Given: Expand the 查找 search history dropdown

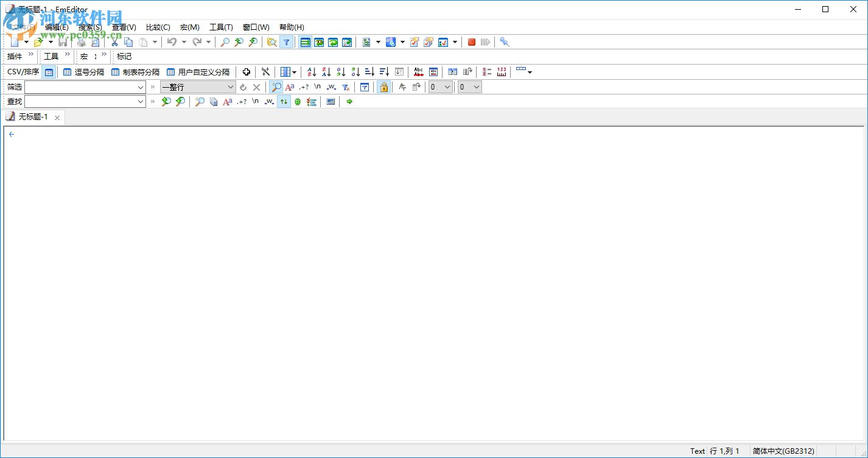Looking at the screenshot, I should pyautogui.click(x=141, y=102).
